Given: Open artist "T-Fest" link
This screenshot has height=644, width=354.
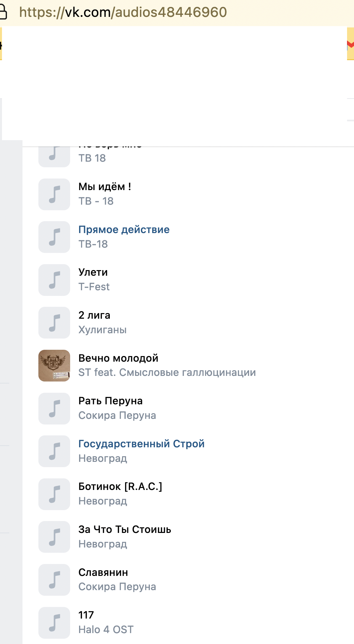Looking at the screenshot, I should pos(94,287).
